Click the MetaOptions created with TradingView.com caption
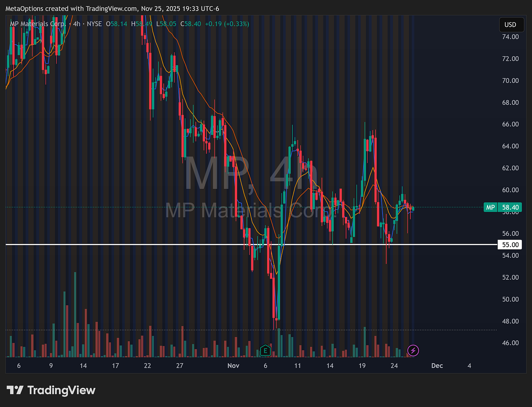Viewport: 532px width, 407px height. tap(112, 8)
